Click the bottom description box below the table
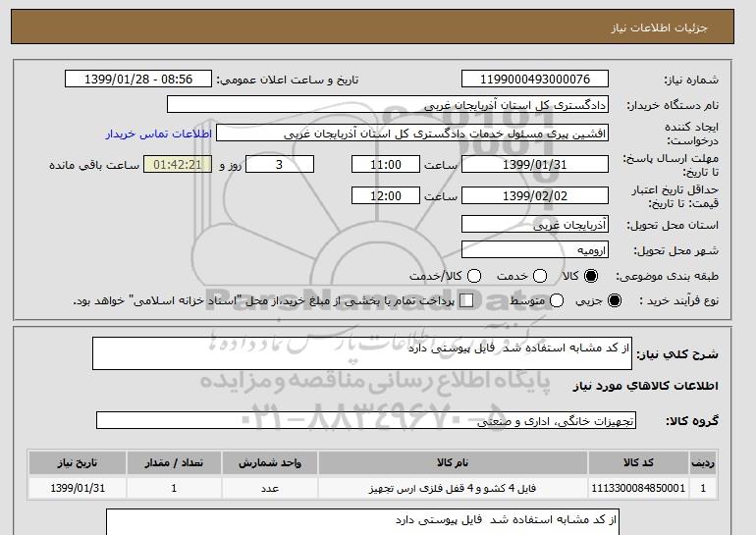The height and width of the screenshot is (535, 756). coord(362,521)
